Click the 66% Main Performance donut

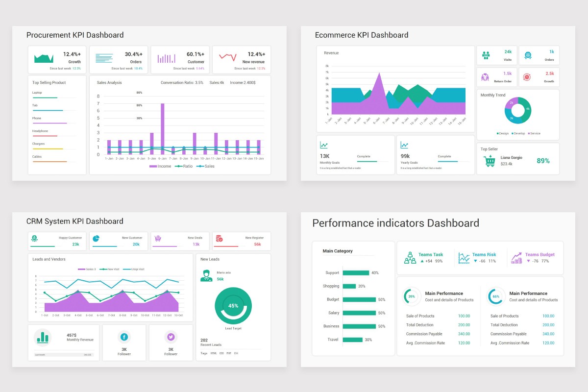click(x=496, y=296)
